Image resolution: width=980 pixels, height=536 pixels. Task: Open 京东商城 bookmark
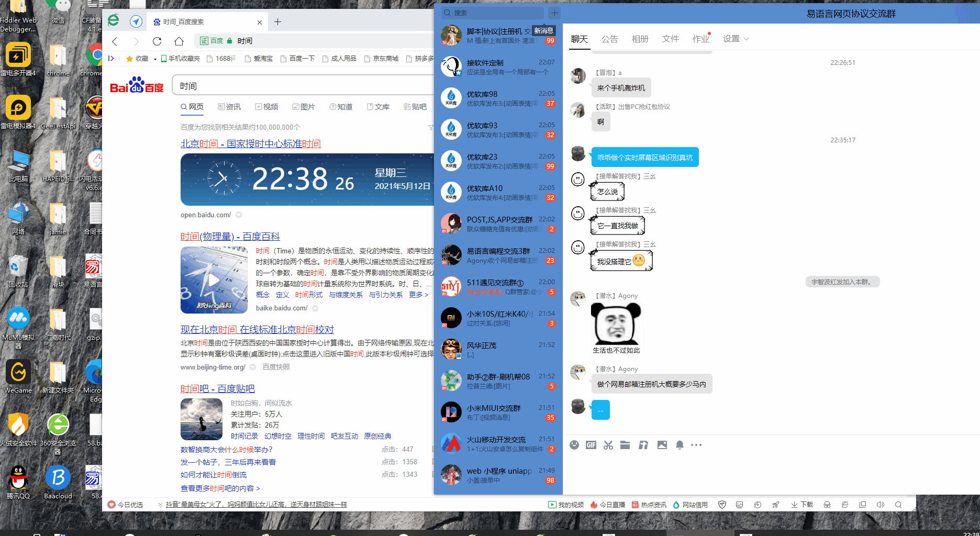381,59
